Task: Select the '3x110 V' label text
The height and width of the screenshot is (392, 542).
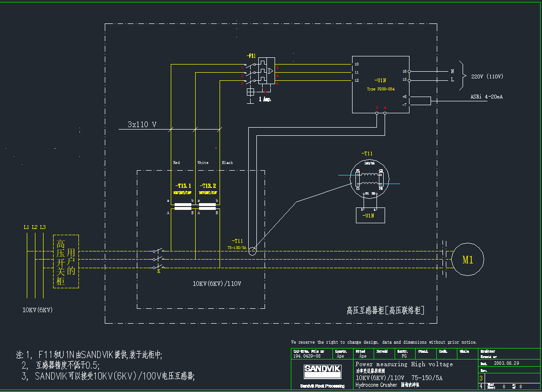Action: (x=142, y=125)
